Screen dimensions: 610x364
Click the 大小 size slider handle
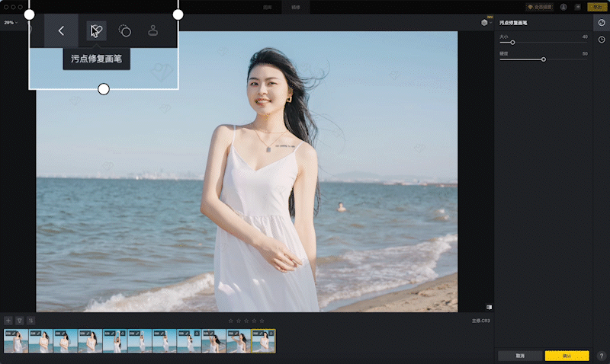(x=512, y=43)
